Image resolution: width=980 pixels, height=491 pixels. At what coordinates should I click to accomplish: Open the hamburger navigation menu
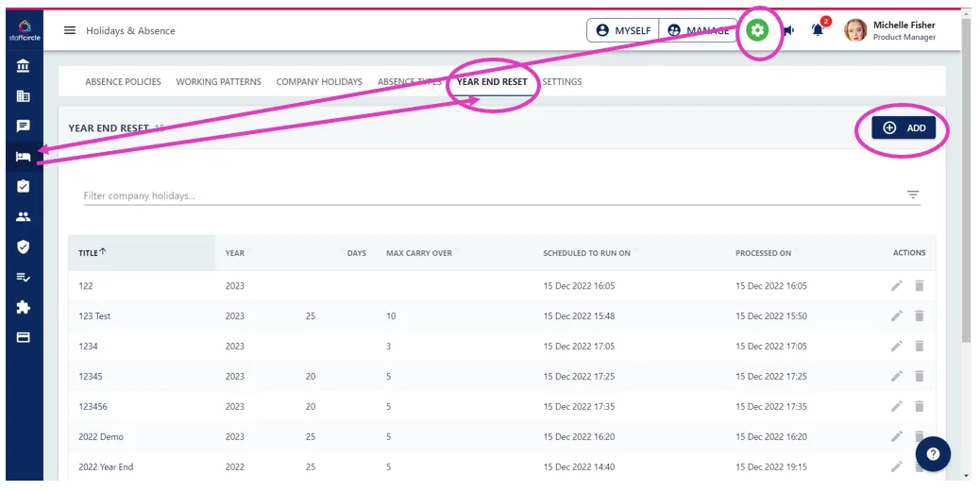coord(70,30)
